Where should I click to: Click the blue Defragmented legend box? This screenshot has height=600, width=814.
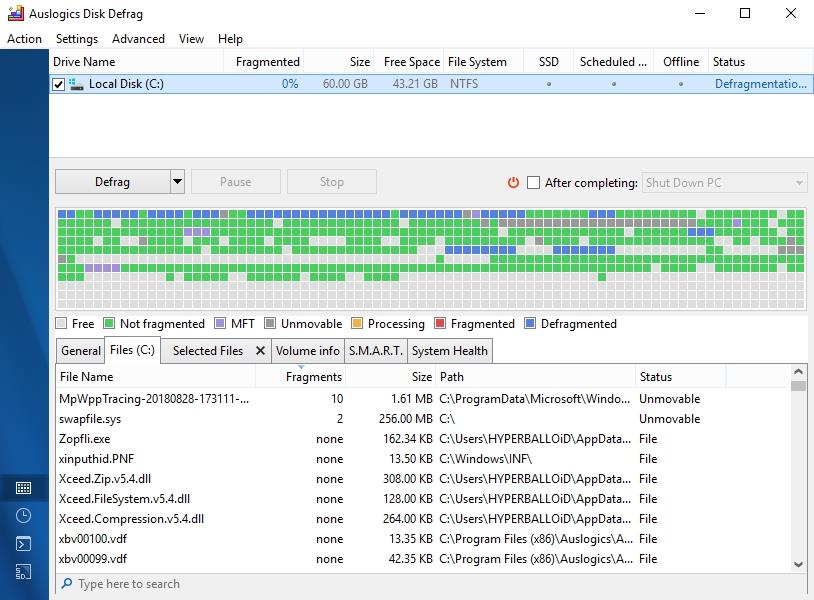point(530,323)
